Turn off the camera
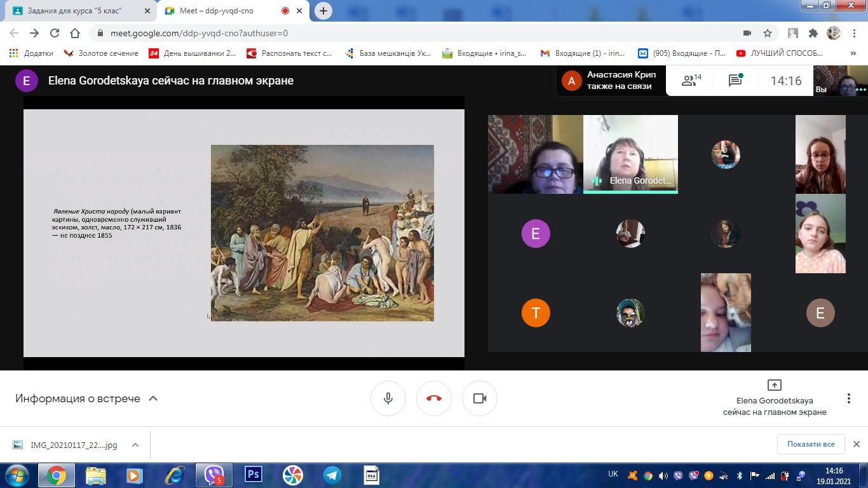868x488 pixels. pyautogui.click(x=480, y=398)
